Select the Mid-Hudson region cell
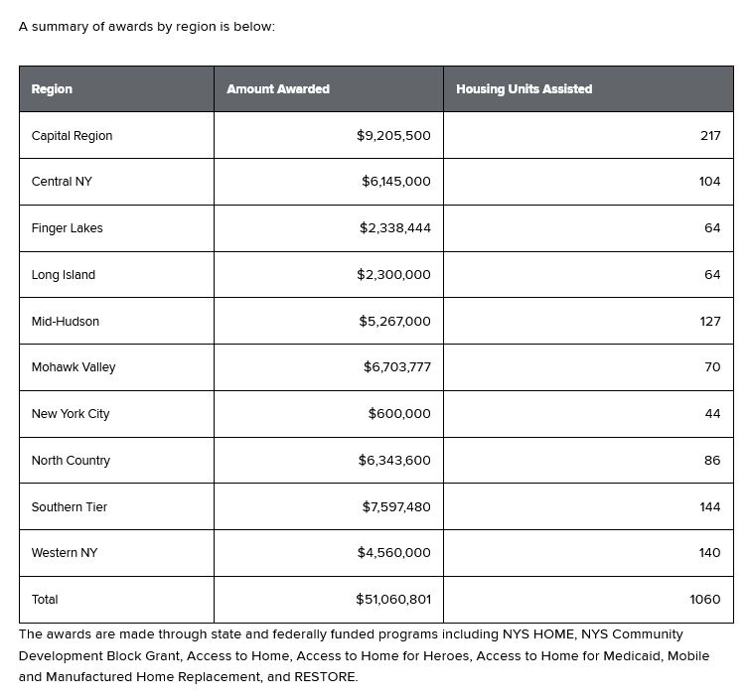Image resolution: width=750 pixels, height=700 pixels. 66,322
